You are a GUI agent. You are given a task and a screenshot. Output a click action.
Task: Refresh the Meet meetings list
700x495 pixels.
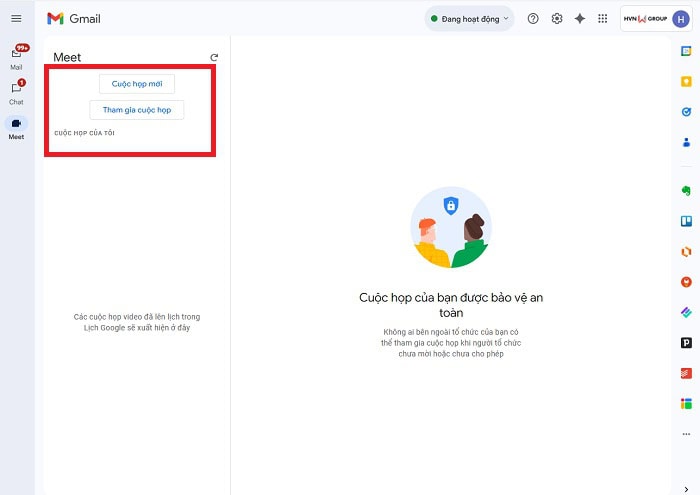coord(213,58)
